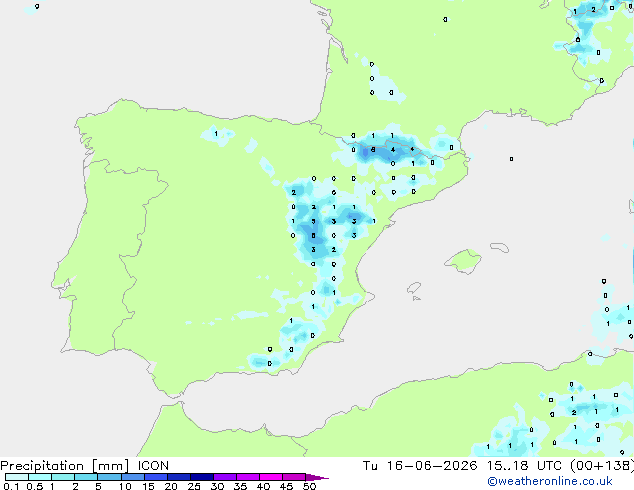Click the 45–50 mm legend swatch
This screenshot has height=490, width=634.
click(x=294, y=477)
